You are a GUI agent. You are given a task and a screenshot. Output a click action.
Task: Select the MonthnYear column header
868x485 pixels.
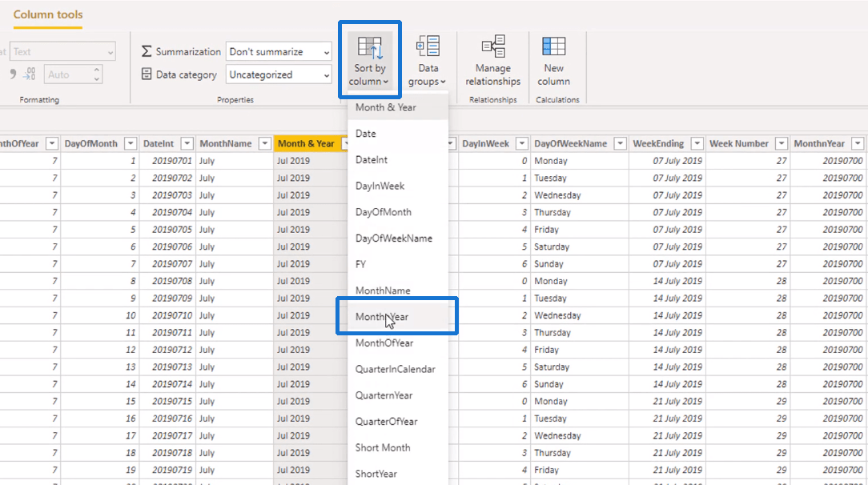click(819, 144)
